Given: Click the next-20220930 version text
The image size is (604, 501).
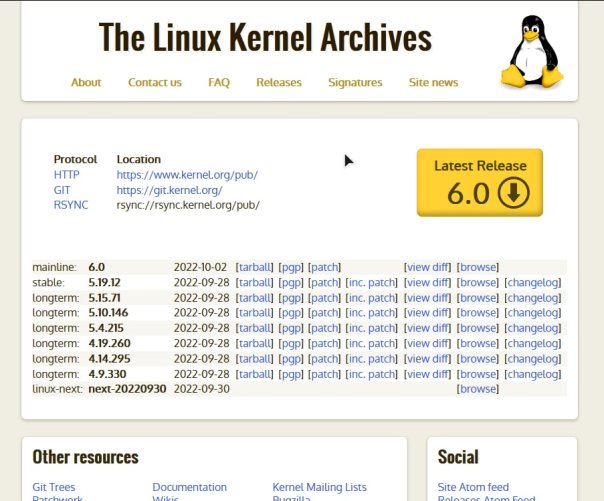Looking at the screenshot, I should tap(127, 389).
